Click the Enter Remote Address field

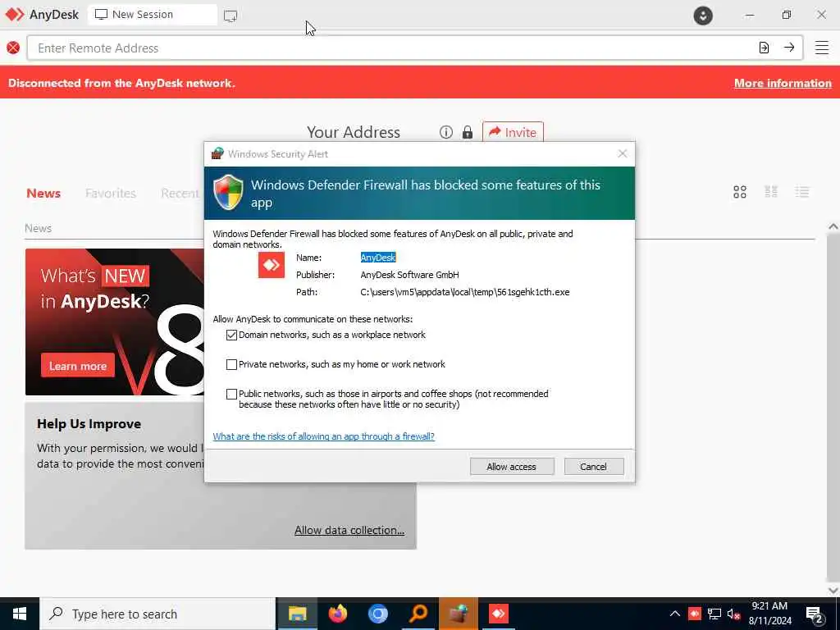tap(391, 48)
